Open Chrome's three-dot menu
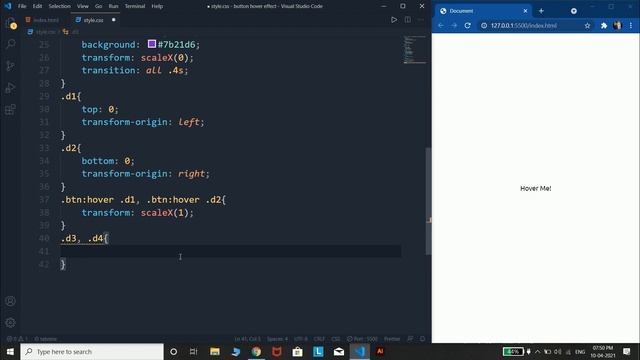This screenshot has width=640, height=360. [631, 26]
